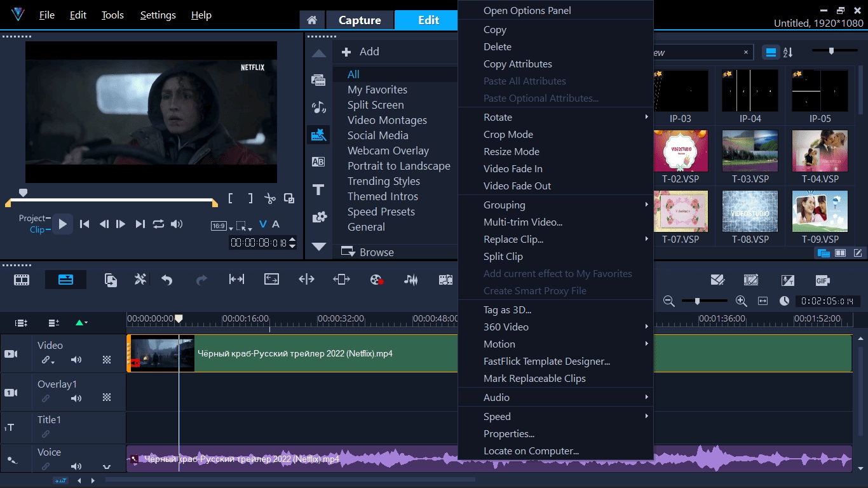
Task: Click the Redo arrow in timeline toolbar
Action: coord(201,280)
